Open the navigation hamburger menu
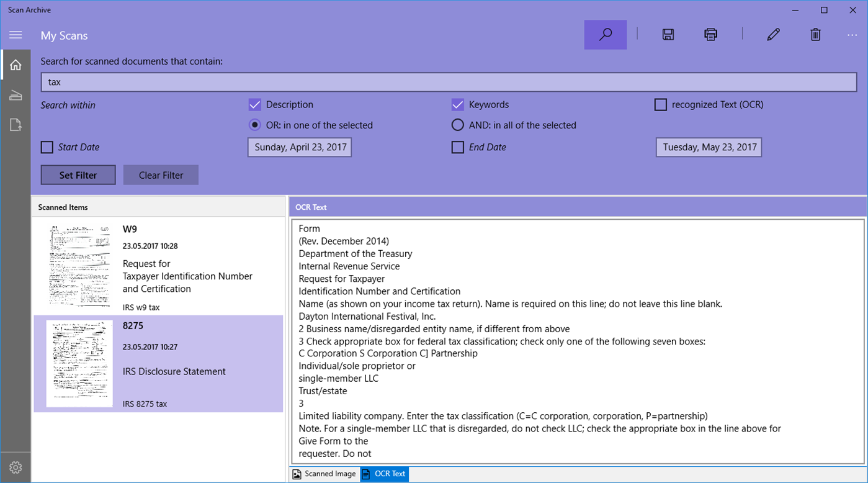Viewport: 868px width, 483px height. 16,35
